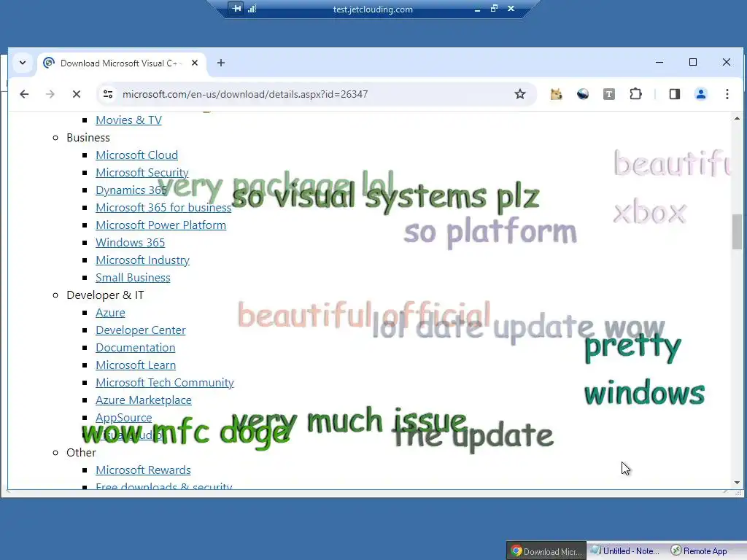
Task: Open Microsoft Tech Community link
Action: pyautogui.click(x=165, y=383)
